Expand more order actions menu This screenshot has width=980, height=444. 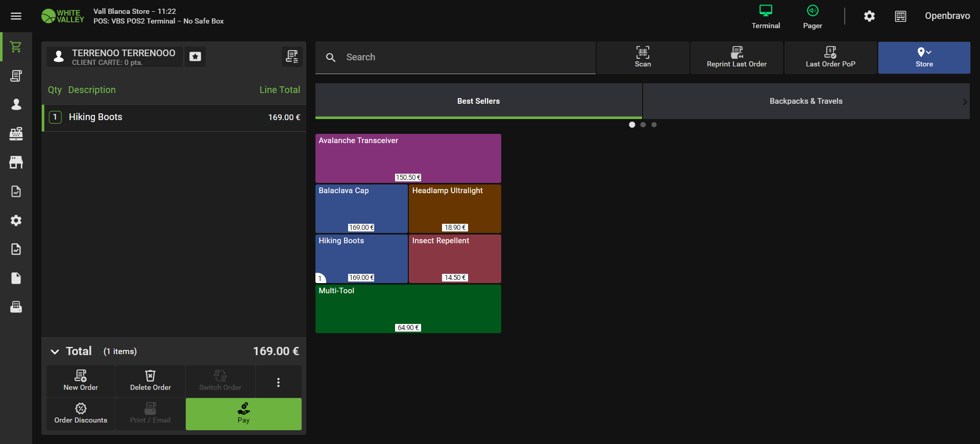point(278,382)
